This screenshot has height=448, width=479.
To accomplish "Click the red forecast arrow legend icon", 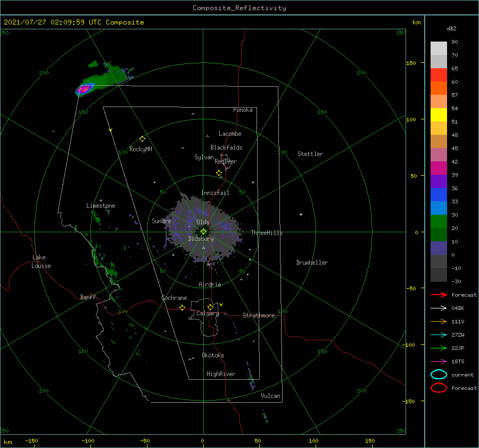I will point(439,295).
